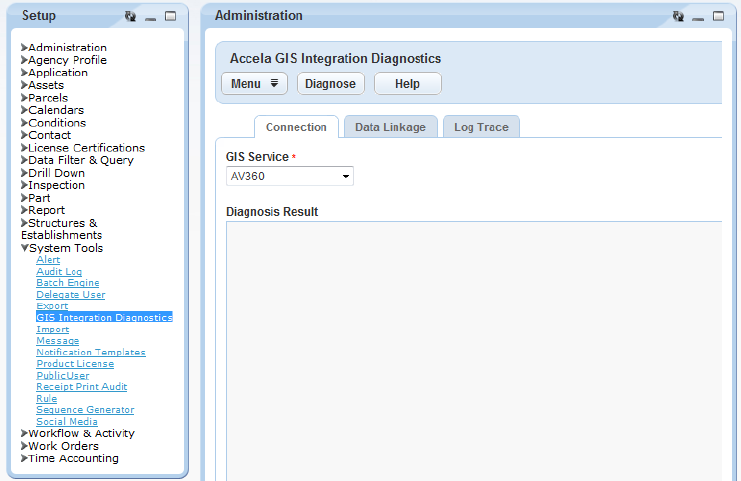Switch to the Data Linkage tab
Viewport: 741px width, 481px height.
(390, 127)
